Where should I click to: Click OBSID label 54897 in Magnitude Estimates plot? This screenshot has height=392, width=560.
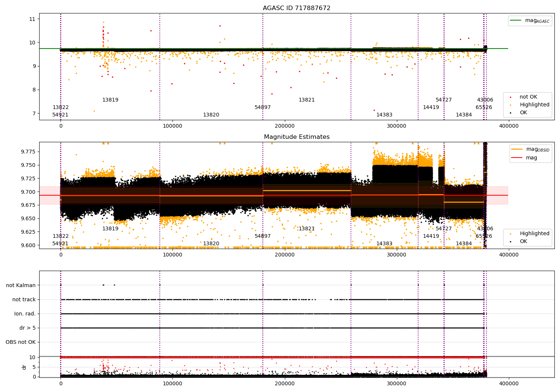pos(263,236)
